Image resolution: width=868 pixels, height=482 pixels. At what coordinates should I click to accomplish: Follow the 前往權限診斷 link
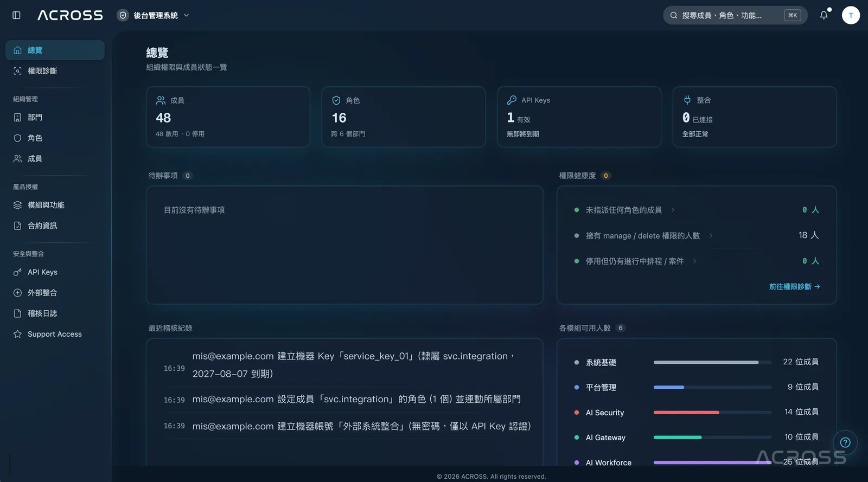pos(795,287)
